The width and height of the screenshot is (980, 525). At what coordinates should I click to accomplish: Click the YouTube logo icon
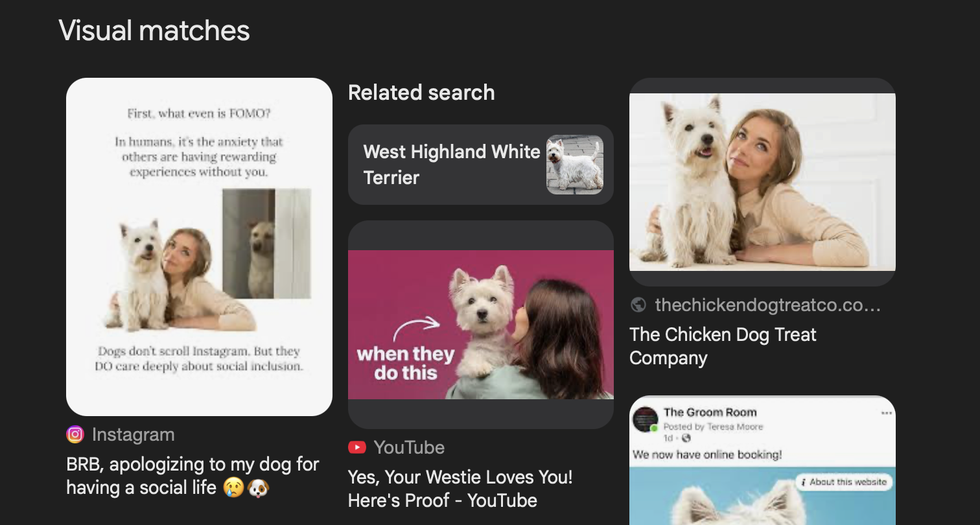pyautogui.click(x=357, y=447)
